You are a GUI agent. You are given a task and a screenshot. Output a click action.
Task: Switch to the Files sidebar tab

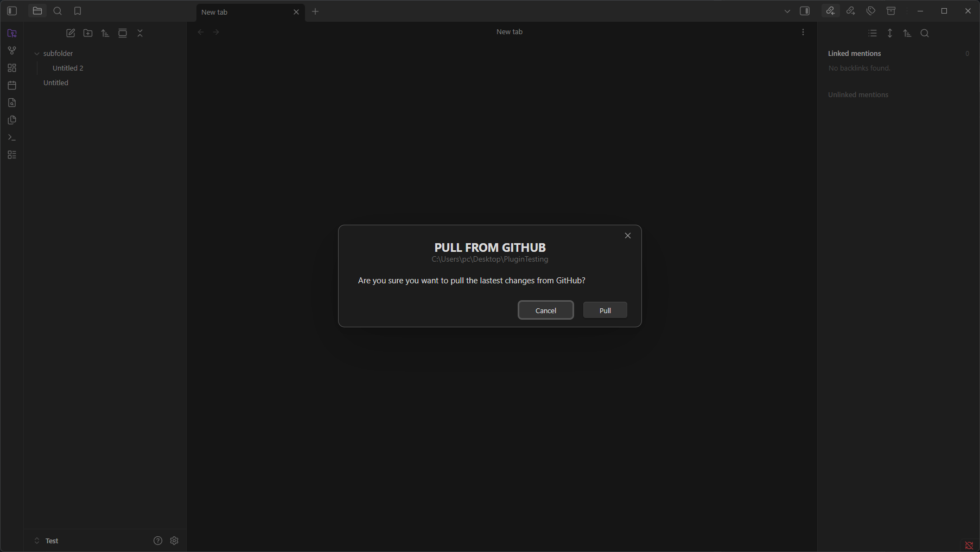[x=37, y=11]
